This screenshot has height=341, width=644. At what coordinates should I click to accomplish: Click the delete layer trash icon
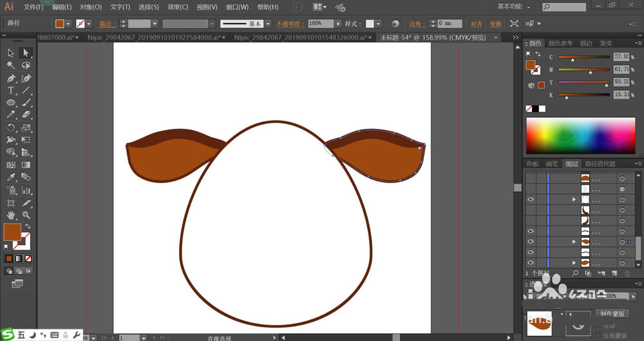pyautogui.click(x=627, y=273)
